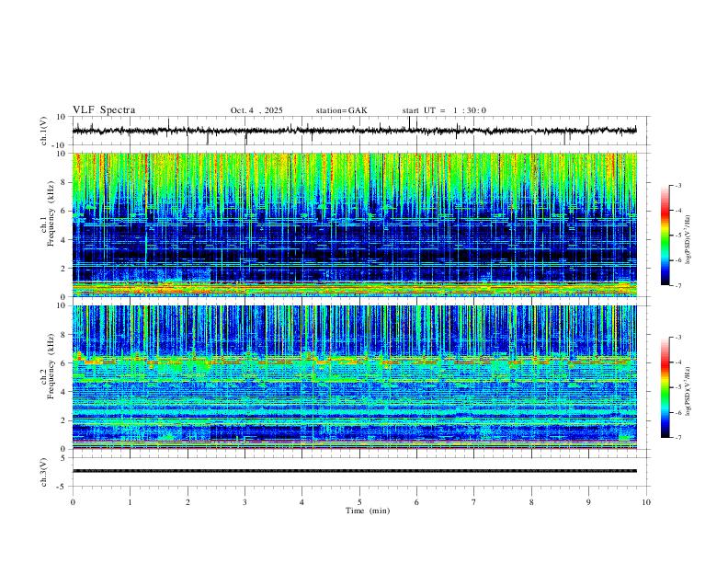
Task: Click time axis tick label '3'
Action: (x=245, y=502)
